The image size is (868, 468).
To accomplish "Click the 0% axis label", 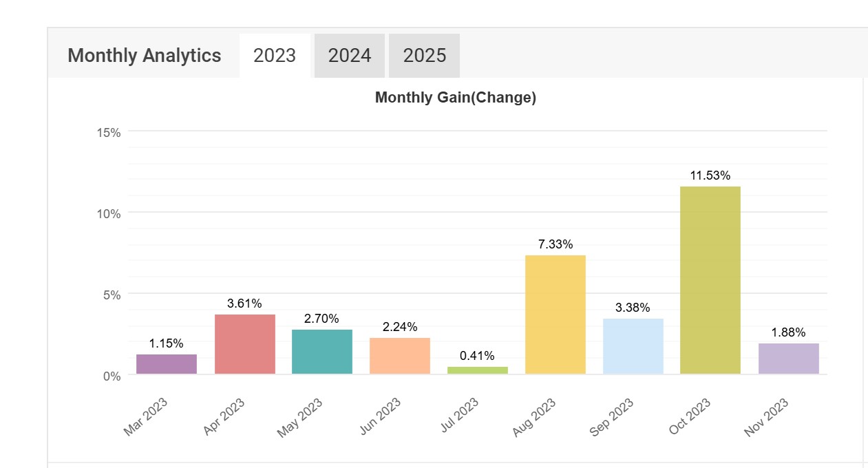I will click(111, 375).
